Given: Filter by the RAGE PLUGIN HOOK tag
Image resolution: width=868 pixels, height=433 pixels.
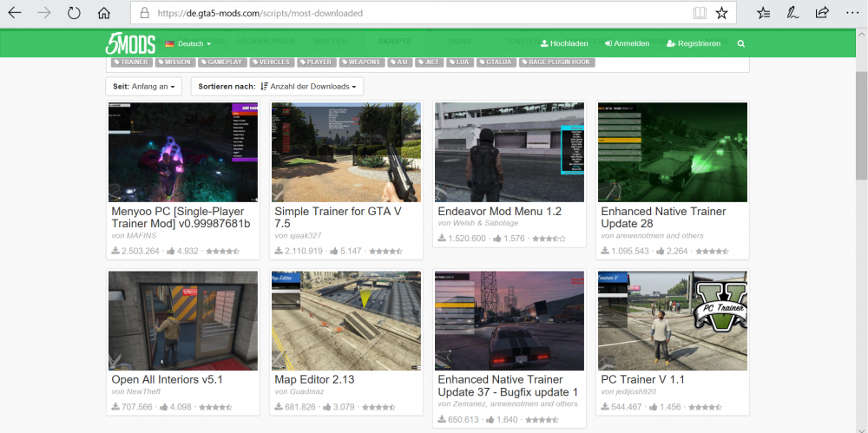Looking at the screenshot, I should click(557, 62).
